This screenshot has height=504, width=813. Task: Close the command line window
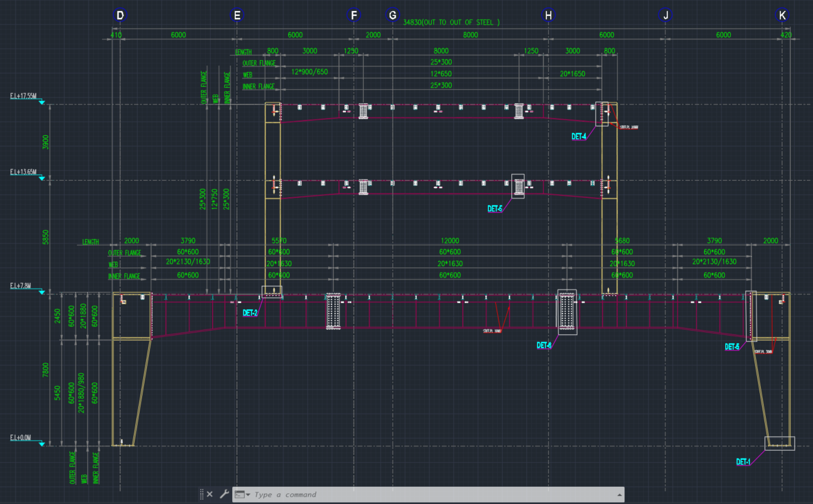click(x=210, y=494)
